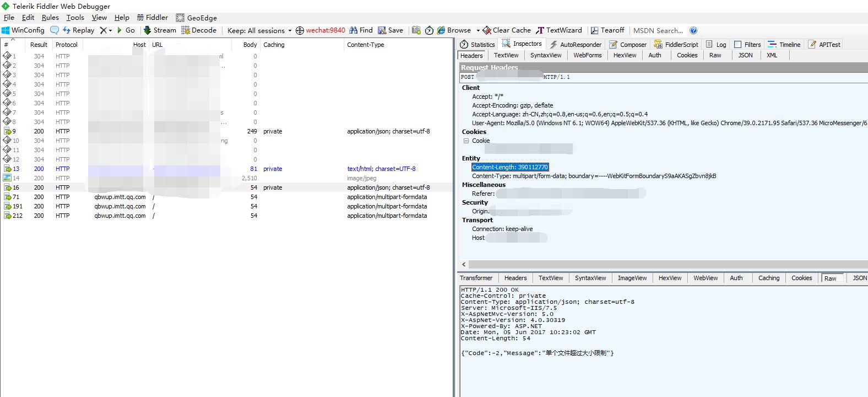Sort sessions by Result column
This screenshot has height=397, width=868.
(x=39, y=45)
